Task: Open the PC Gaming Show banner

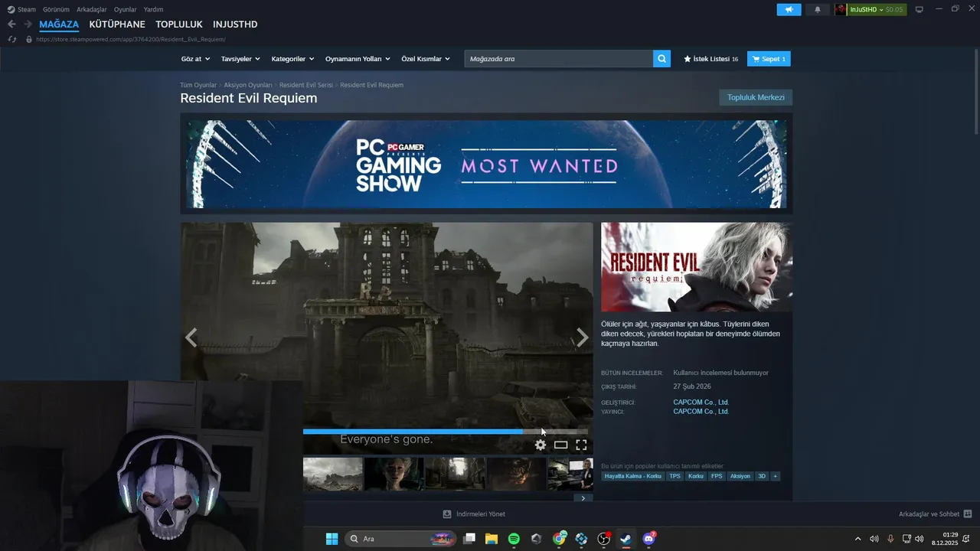Action: click(x=486, y=164)
